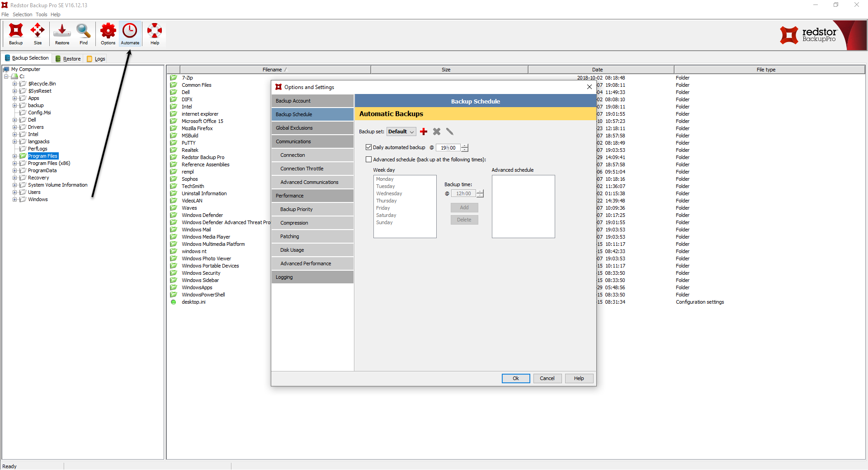The image size is (868, 470).
Task: Open the Backup set Default dropdown
Action: pos(401,132)
